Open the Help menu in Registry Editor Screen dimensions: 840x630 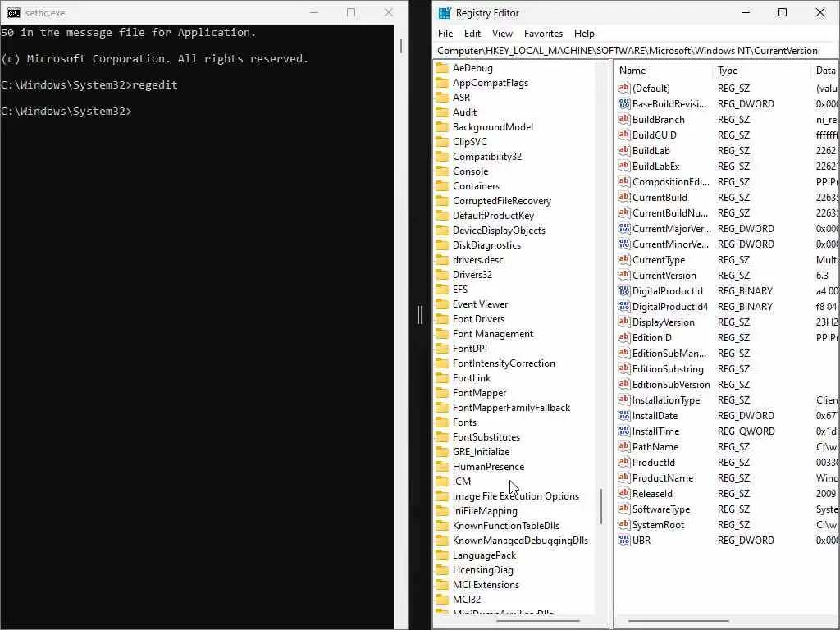point(584,33)
